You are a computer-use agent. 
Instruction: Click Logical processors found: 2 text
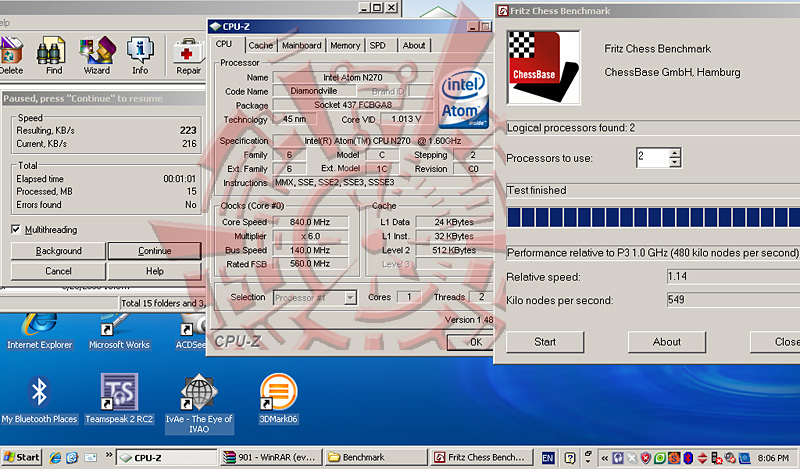coord(570,128)
